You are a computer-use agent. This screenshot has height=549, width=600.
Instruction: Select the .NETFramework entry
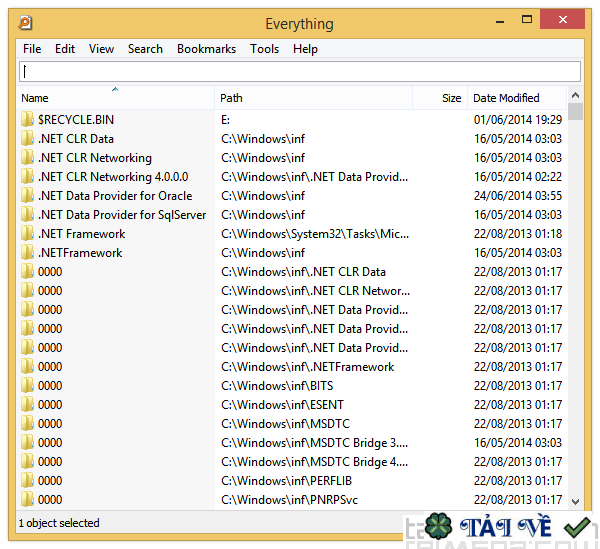coord(80,253)
